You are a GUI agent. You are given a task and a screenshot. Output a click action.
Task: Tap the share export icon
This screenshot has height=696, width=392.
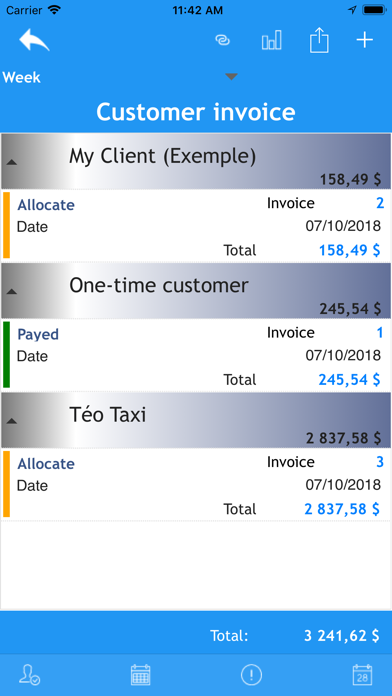point(319,40)
